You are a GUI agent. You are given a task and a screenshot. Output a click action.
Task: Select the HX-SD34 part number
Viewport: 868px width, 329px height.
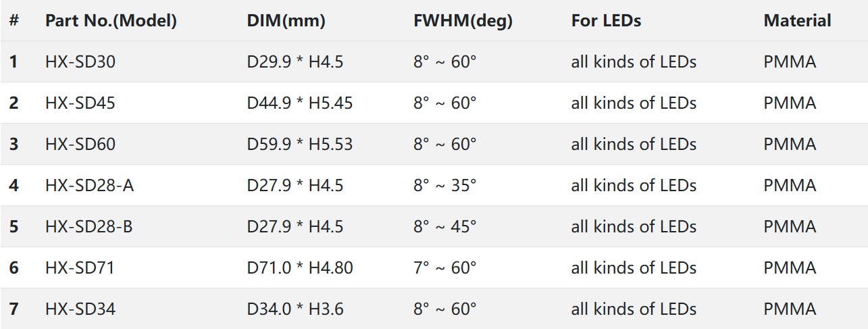click(80, 309)
